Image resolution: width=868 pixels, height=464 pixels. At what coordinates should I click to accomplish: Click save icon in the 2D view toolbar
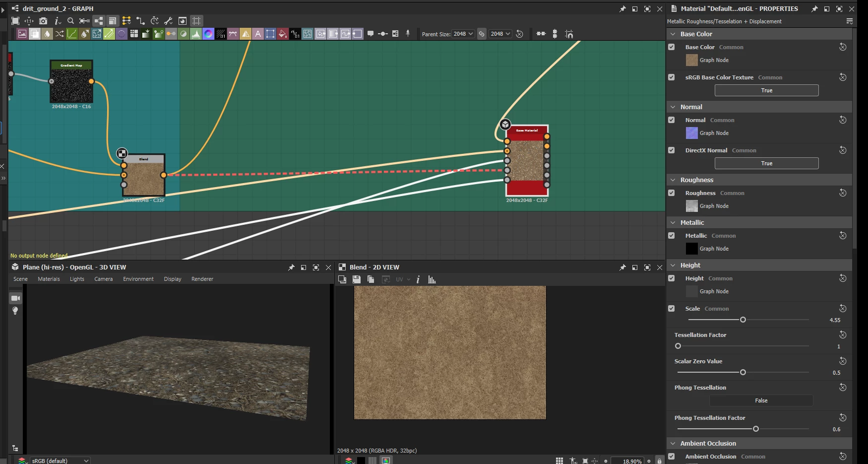tap(356, 279)
